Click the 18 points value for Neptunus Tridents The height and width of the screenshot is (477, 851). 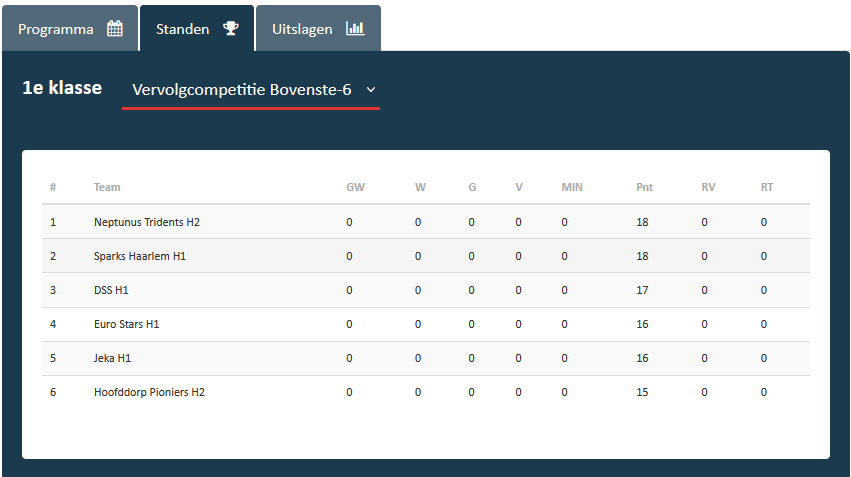(642, 222)
